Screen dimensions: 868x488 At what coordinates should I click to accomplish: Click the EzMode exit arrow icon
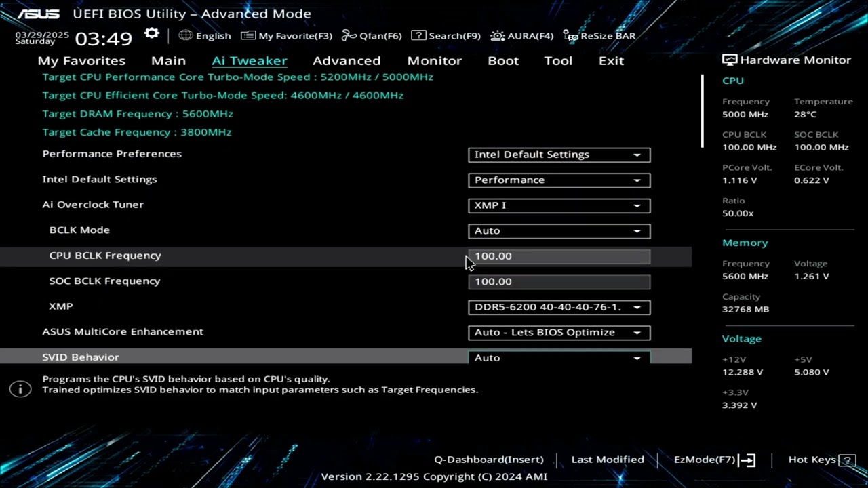[747, 460]
